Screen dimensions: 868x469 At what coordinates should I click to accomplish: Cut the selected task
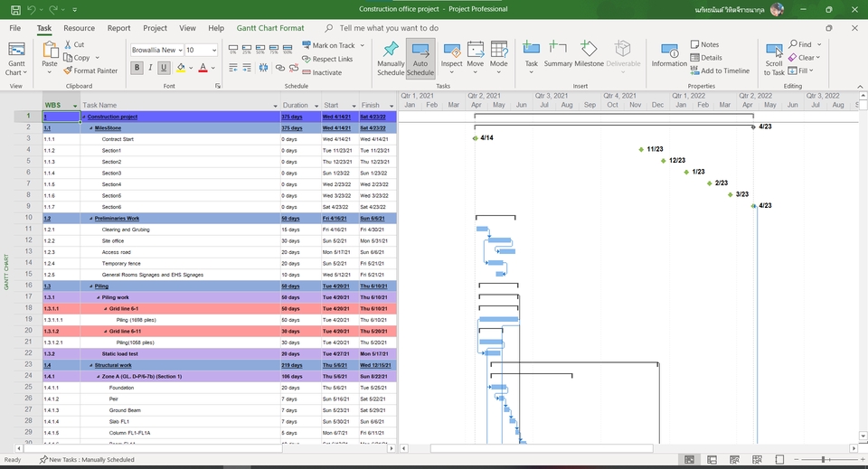pyautogui.click(x=74, y=44)
